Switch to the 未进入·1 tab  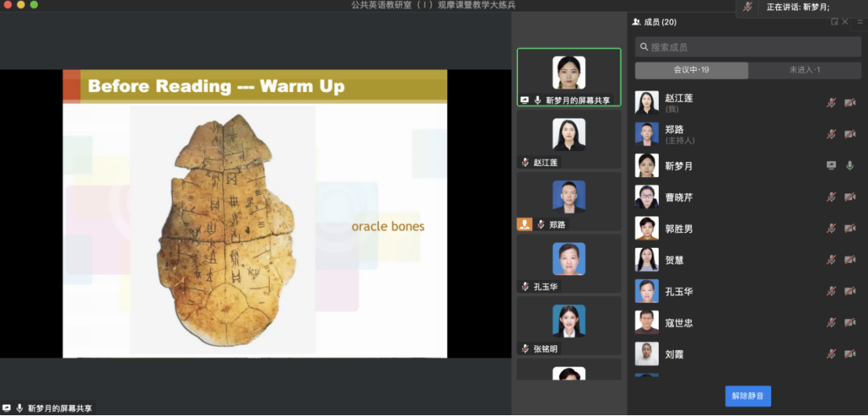(x=804, y=70)
